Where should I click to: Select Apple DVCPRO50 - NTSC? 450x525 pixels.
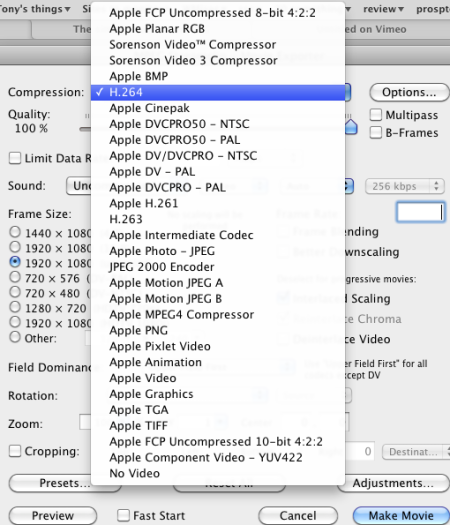pyautogui.click(x=218, y=124)
